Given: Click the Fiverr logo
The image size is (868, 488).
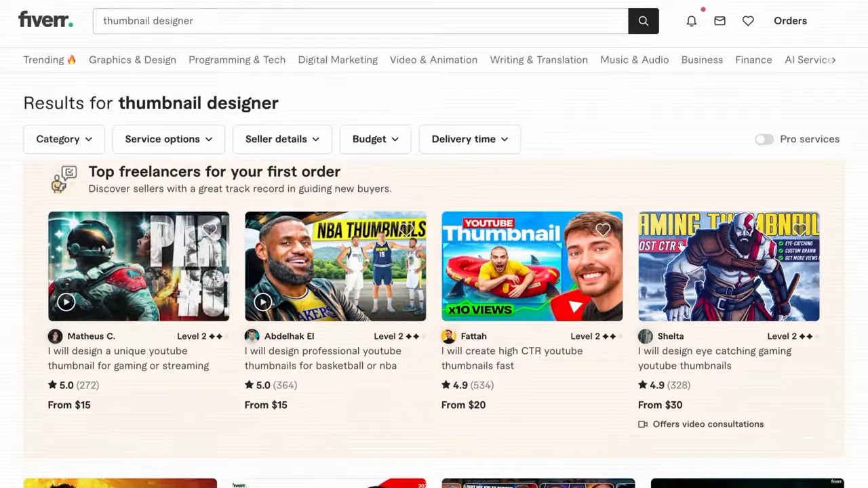Looking at the screenshot, I should pos(45,20).
